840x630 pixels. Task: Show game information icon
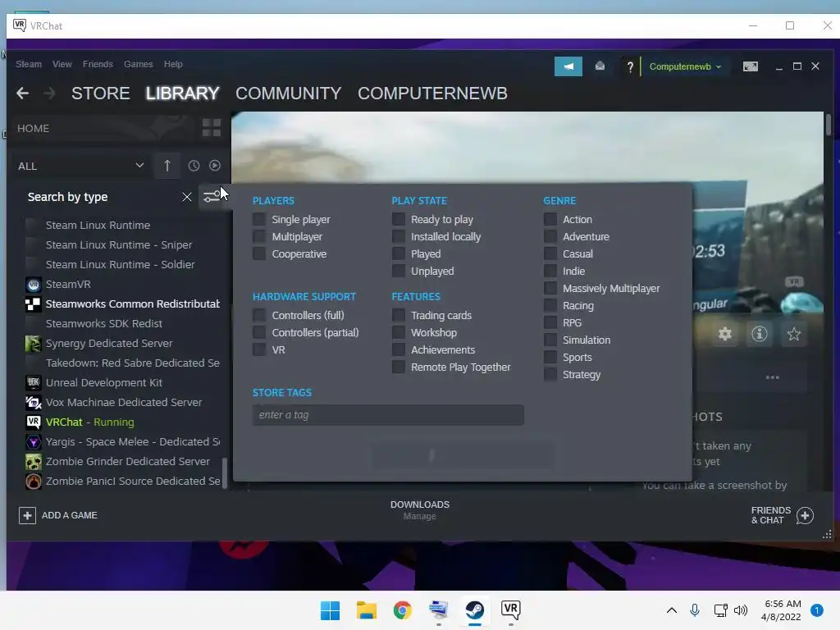tap(759, 335)
